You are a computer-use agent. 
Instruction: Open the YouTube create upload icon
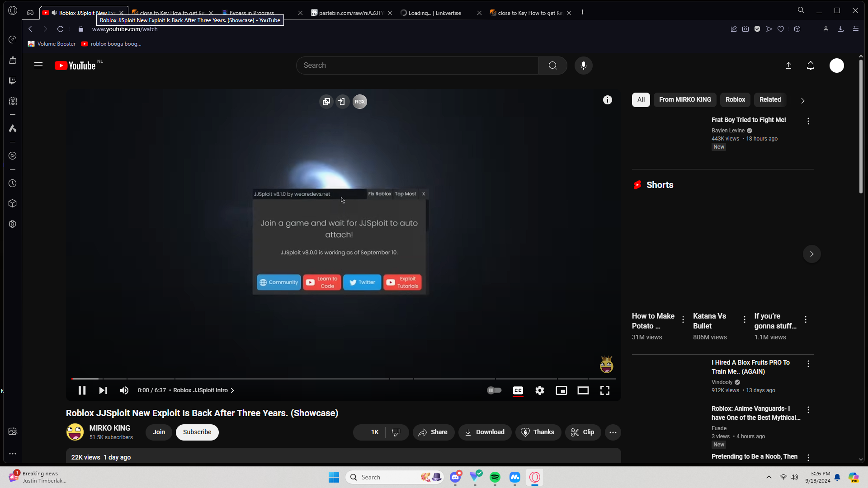coord(788,66)
